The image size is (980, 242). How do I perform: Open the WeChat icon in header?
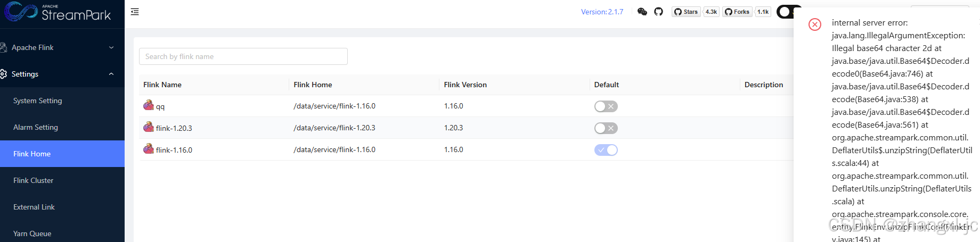[x=642, y=12]
